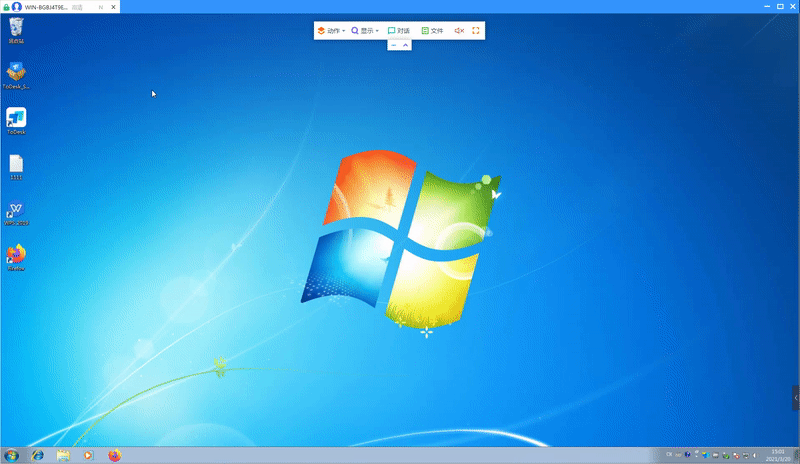This screenshot has height=464, width=800.
Task: Select the WIN-BG8J4T9E session tab
Action: 60,7
